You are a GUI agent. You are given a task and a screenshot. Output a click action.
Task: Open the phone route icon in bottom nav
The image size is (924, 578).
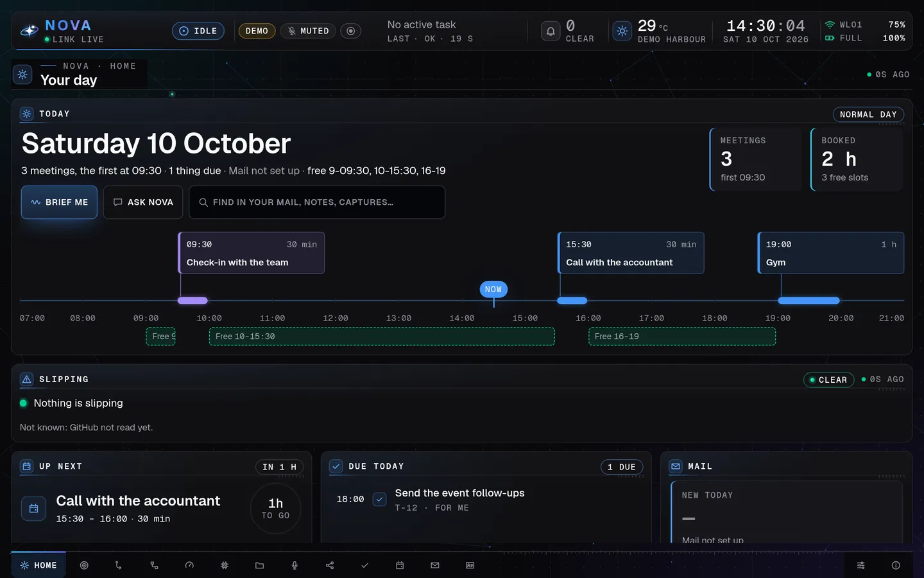[x=119, y=565]
